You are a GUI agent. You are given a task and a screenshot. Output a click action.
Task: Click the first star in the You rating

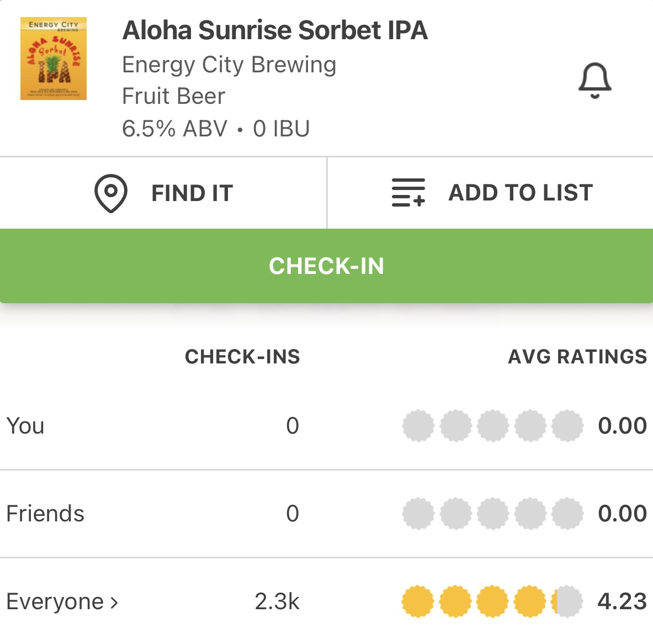tap(418, 426)
